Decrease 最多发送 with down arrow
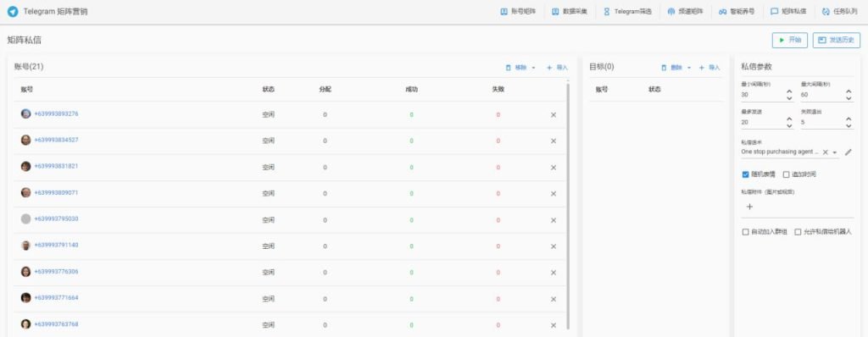This screenshot has height=337, width=868. point(789,125)
